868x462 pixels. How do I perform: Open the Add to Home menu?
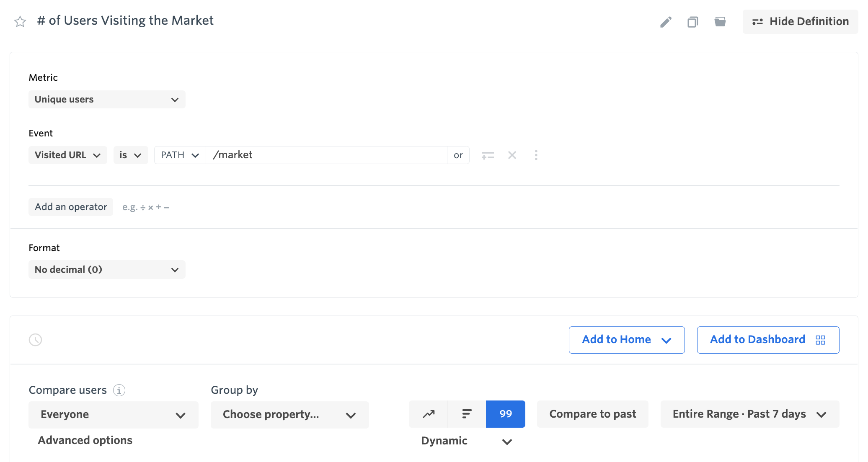(626, 340)
